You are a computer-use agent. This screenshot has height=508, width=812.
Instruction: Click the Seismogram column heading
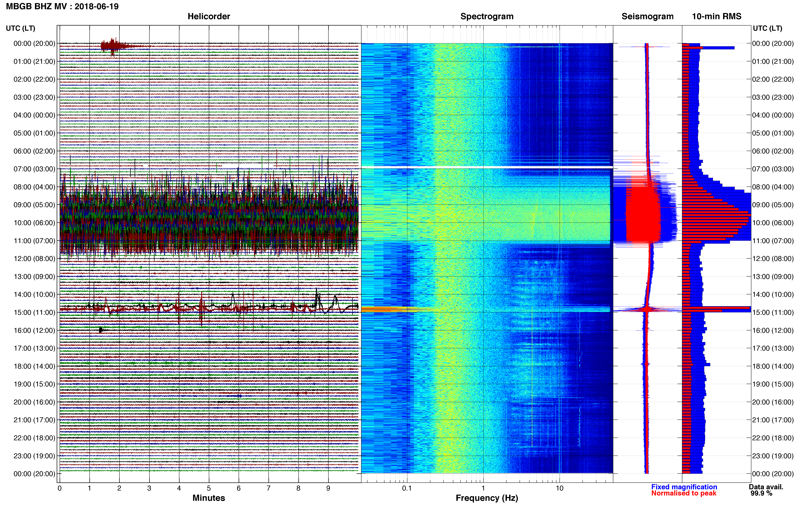coord(648,16)
